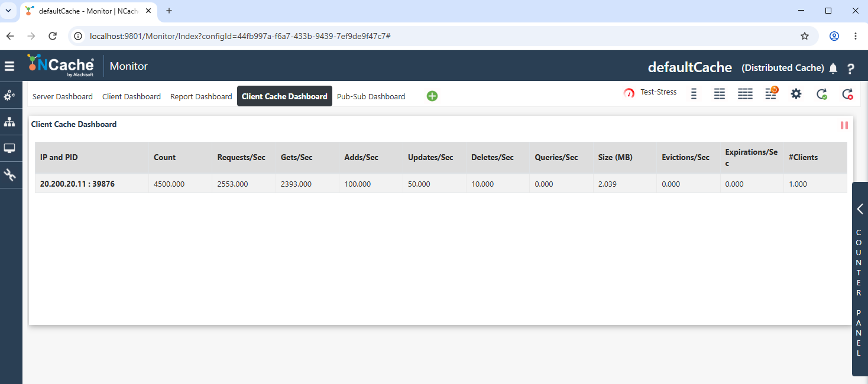Viewport: 868px width, 384px height.
Task: Open the help question mark icon
Action: coord(851,69)
